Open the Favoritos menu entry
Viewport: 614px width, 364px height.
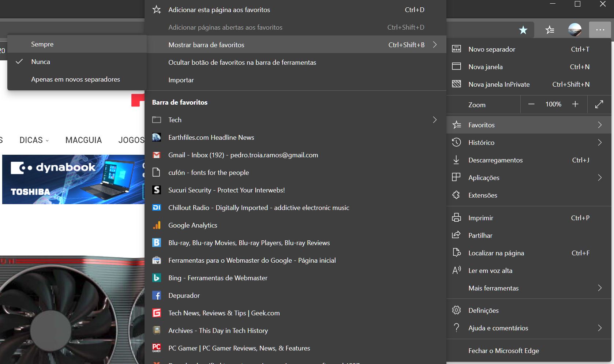tap(529, 125)
